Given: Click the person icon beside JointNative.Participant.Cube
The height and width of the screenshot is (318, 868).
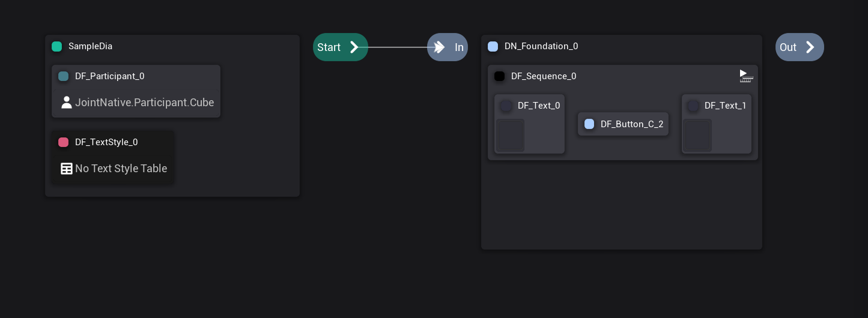Looking at the screenshot, I should pos(67,102).
